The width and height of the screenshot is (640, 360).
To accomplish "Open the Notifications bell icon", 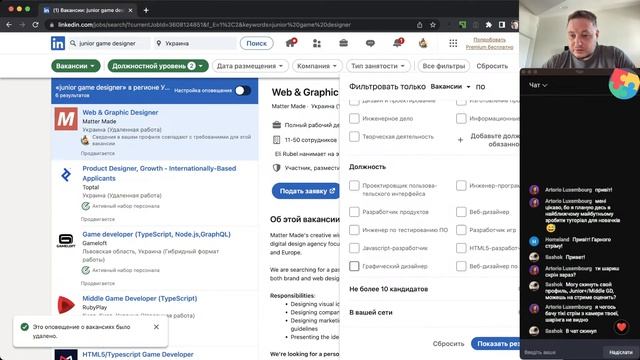I will click(x=397, y=43).
